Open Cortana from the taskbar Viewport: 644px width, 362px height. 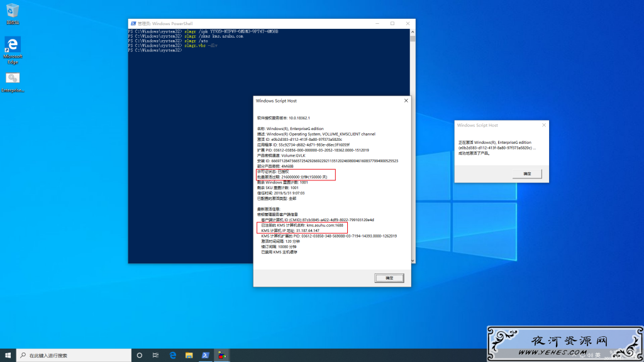pos(139,355)
